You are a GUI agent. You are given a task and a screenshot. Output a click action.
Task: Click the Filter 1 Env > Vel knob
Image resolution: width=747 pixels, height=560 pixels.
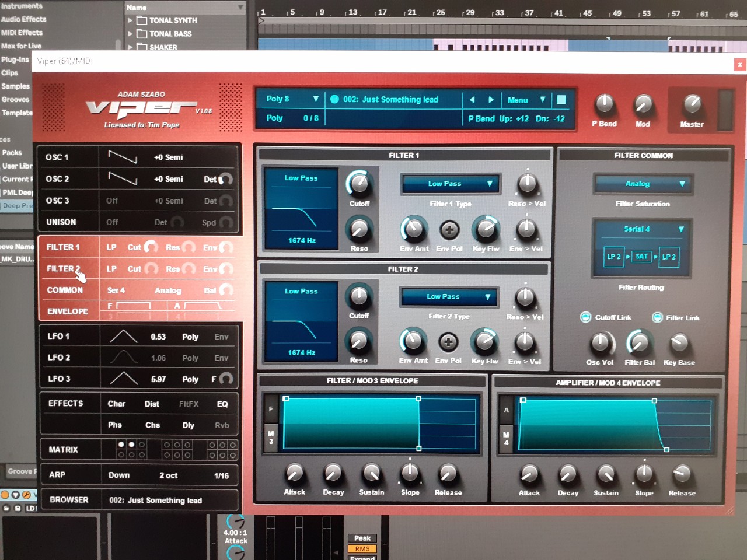click(x=526, y=229)
